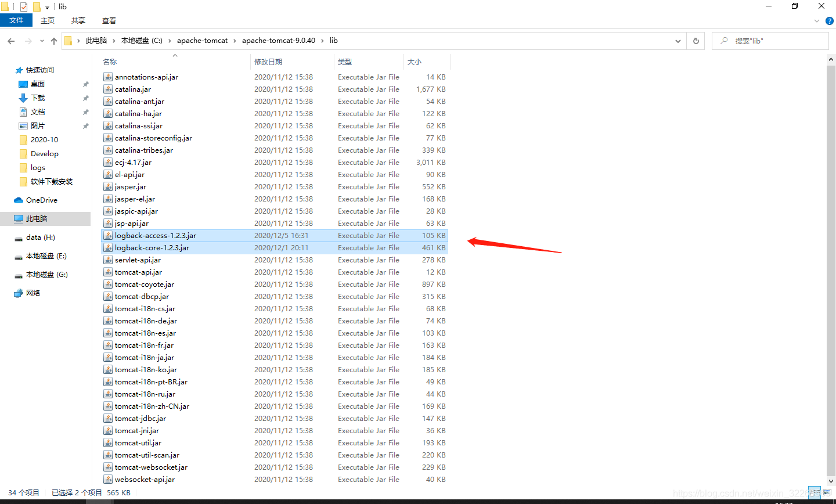
Task: Select file name jsp-api.jar
Action: 132,224
